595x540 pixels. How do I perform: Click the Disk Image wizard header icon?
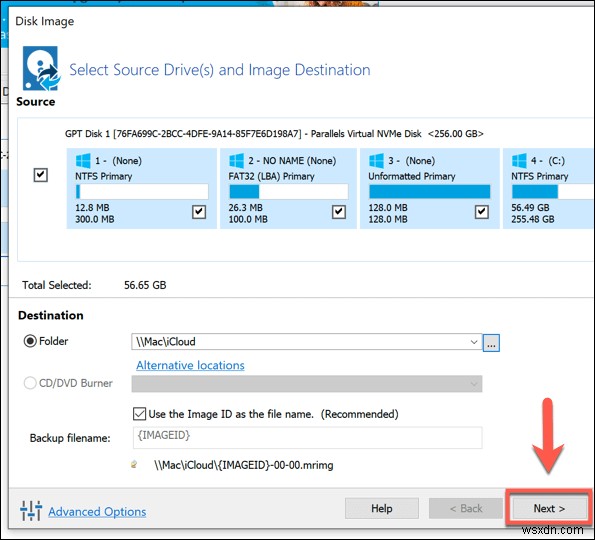click(41, 69)
